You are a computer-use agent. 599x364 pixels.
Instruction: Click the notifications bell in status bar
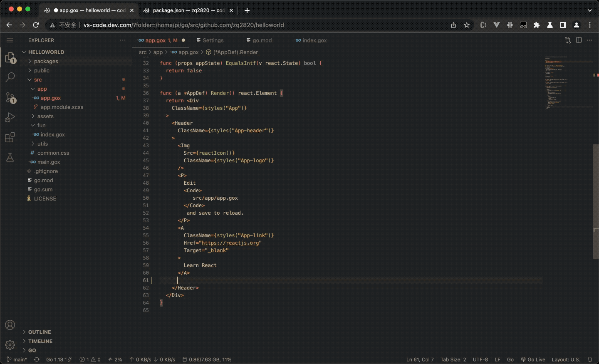pos(590,359)
